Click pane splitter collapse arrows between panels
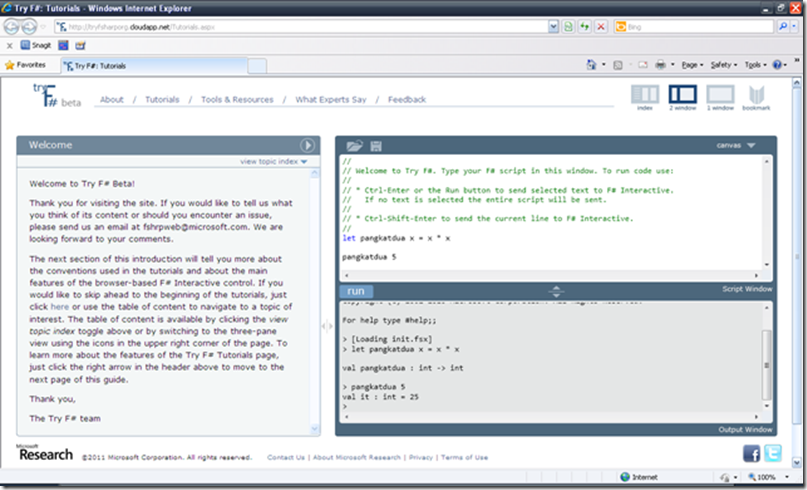The image size is (807, 490). click(x=327, y=326)
